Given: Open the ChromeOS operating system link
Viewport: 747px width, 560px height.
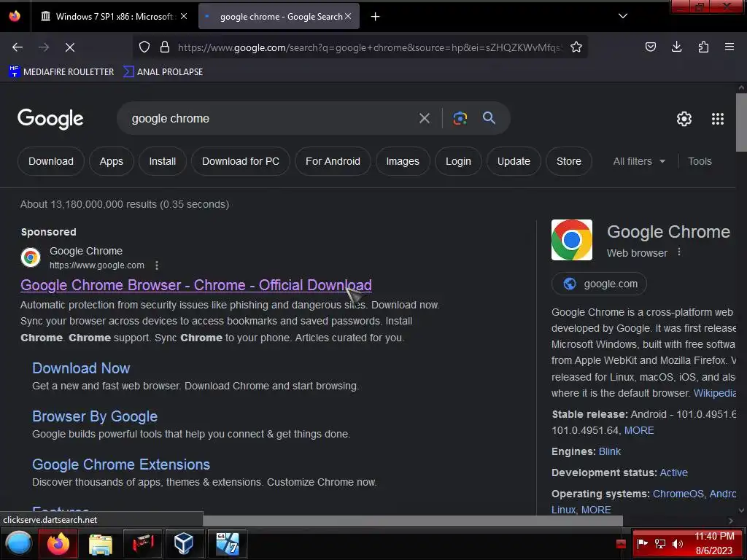Looking at the screenshot, I should pos(678,494).
